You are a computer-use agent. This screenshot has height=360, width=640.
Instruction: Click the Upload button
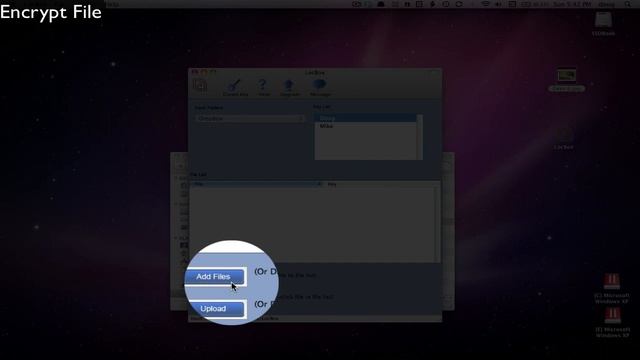(x=215, y=309)
